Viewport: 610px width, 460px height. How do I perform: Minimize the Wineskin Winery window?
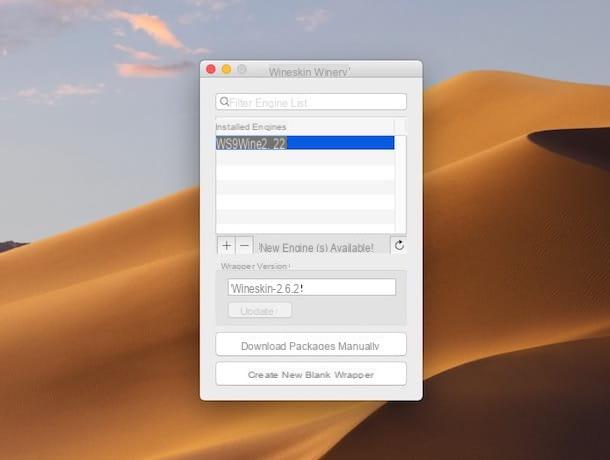click(x=226, y=69)
